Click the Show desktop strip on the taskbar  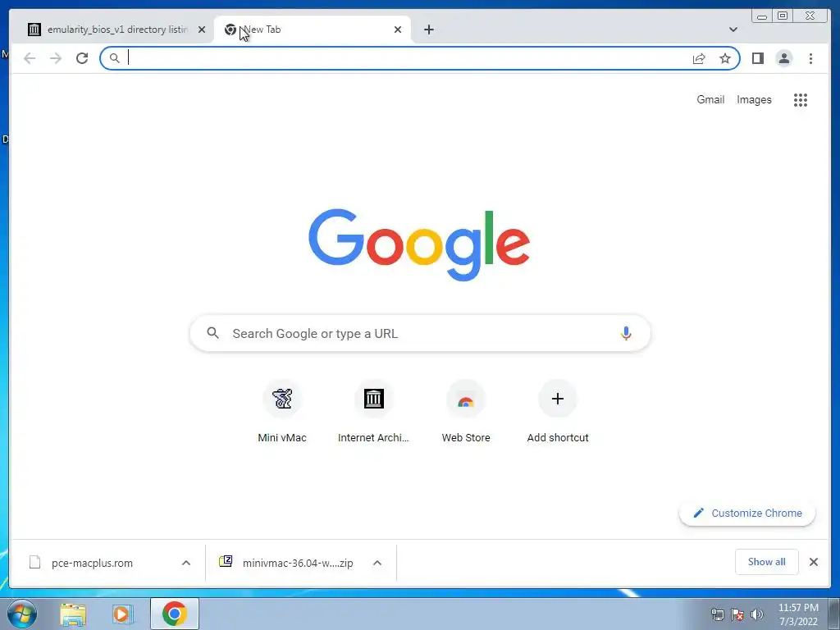834,614
